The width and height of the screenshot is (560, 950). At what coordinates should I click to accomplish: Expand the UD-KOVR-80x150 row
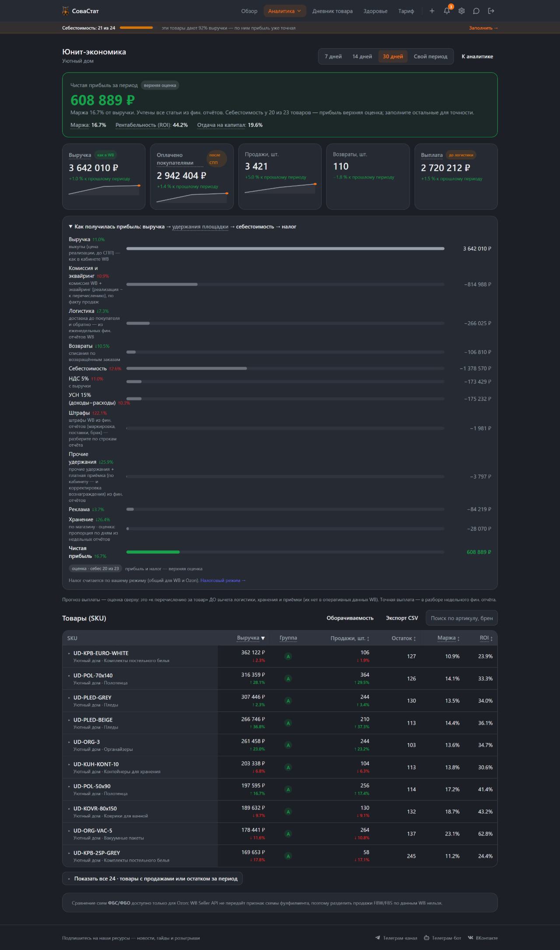[69, 809]
